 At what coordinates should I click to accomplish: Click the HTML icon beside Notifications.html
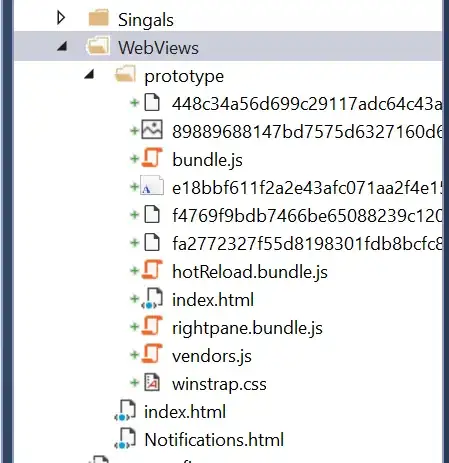click(x=125, y=438)
